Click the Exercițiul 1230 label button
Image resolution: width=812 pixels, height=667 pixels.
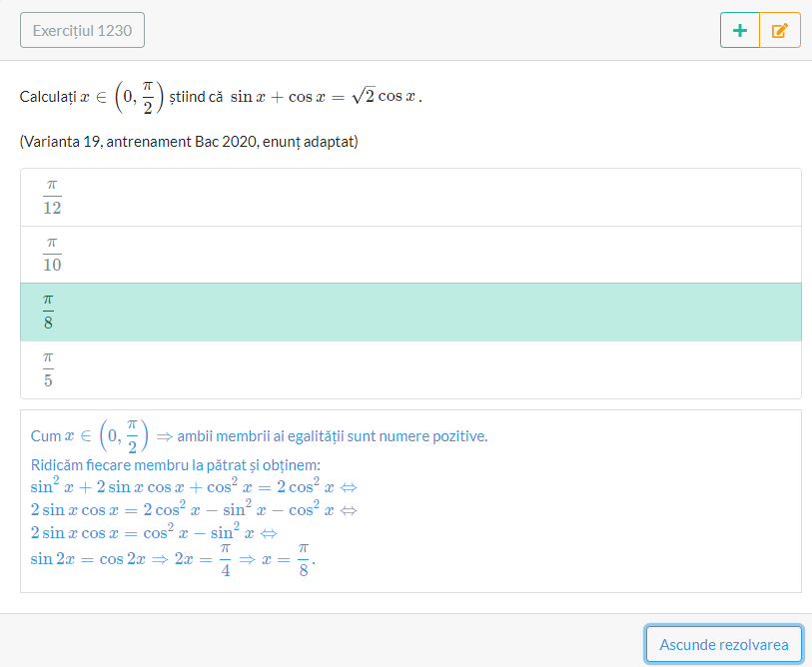tap(82, 31)
